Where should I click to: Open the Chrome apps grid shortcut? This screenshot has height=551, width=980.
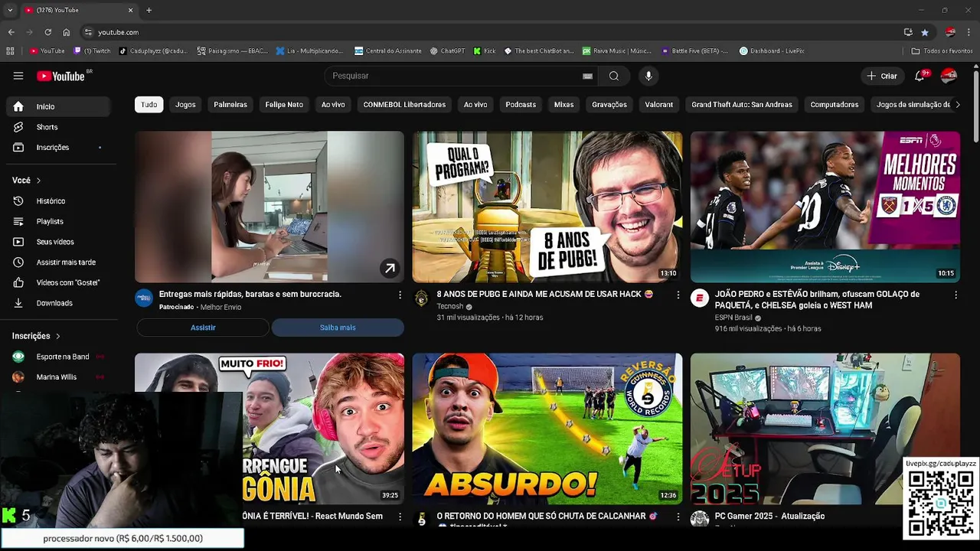click(x=10, y=51)
